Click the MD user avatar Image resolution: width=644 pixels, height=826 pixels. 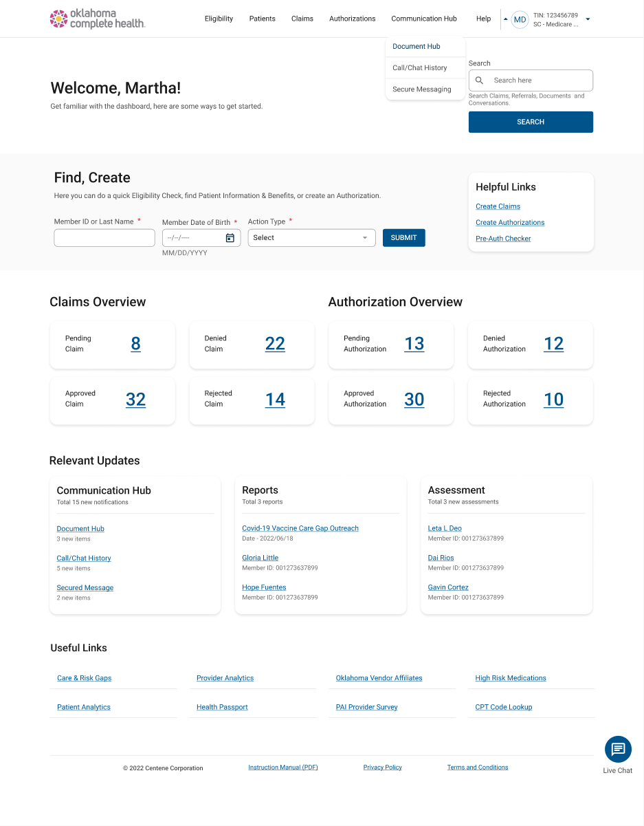520,19
